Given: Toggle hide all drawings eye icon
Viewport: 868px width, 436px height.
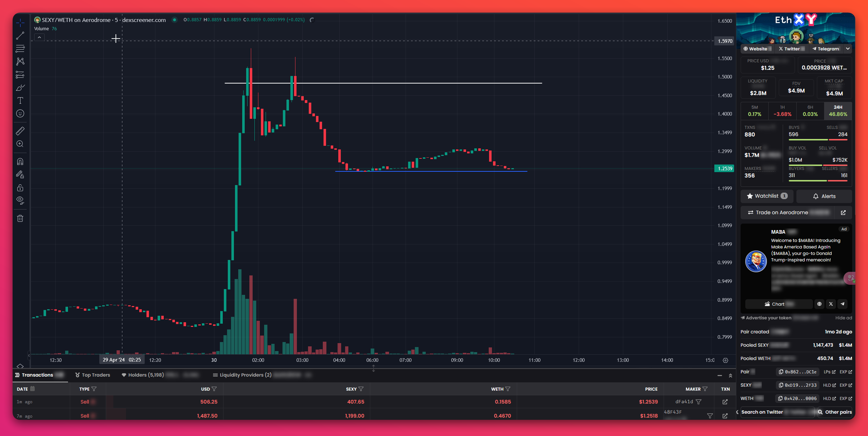Looking at the screenshot, I should 20,200.
